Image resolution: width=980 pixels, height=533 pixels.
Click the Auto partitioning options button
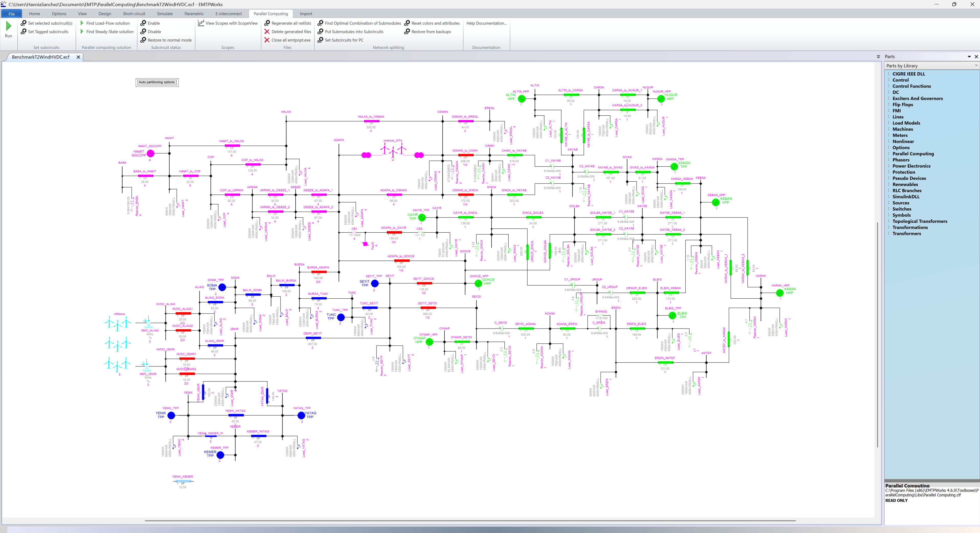157,82
